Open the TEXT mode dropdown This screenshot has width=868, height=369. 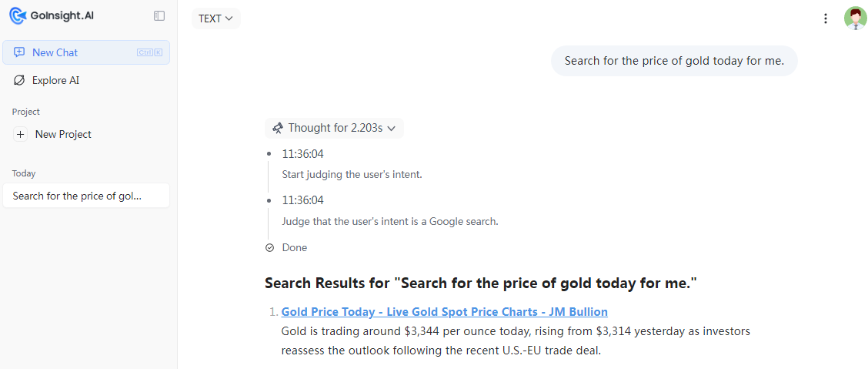[x=216, y=18]
